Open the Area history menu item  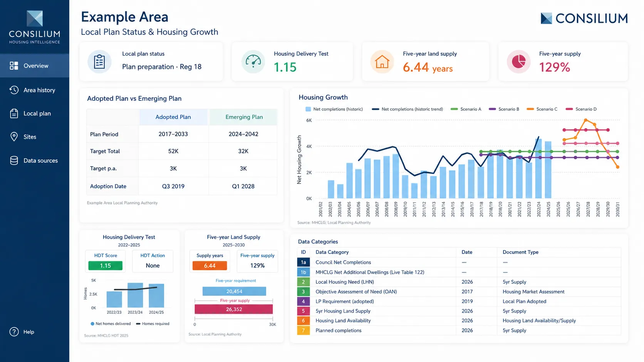tap(35, 90)
